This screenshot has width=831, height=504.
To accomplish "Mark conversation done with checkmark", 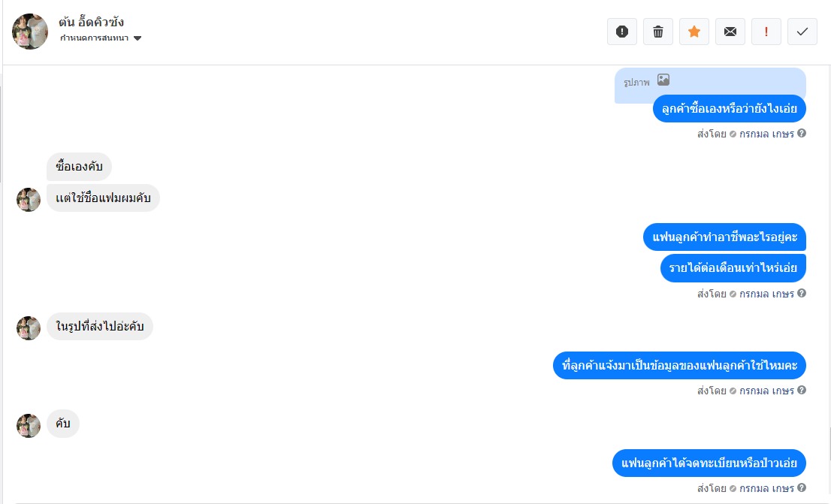I will (802, 32).
